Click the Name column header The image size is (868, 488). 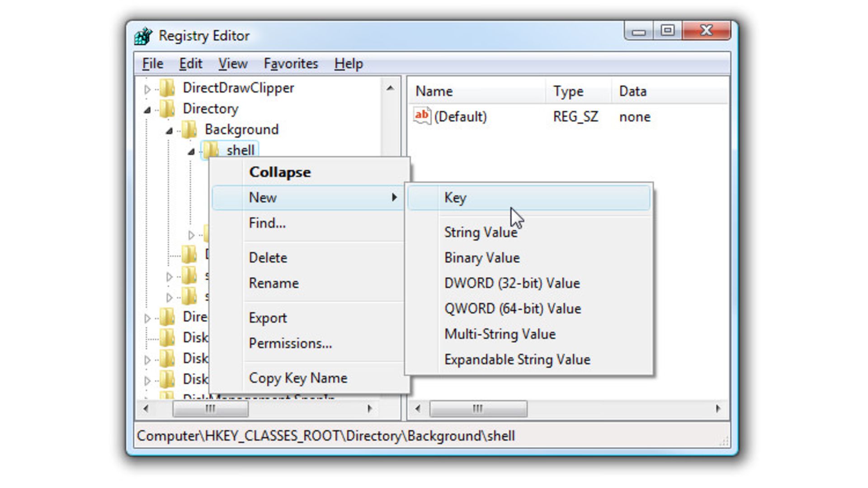(x=477, y=91)
